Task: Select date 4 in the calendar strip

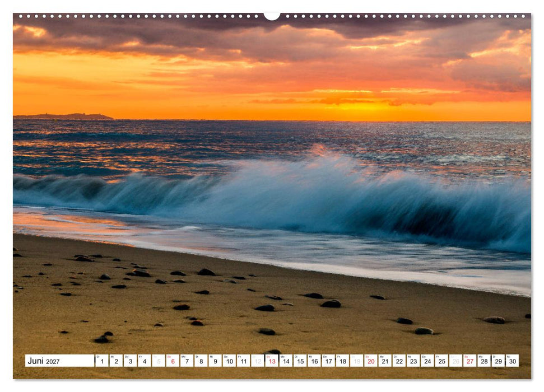Action: tap(145, 361)
